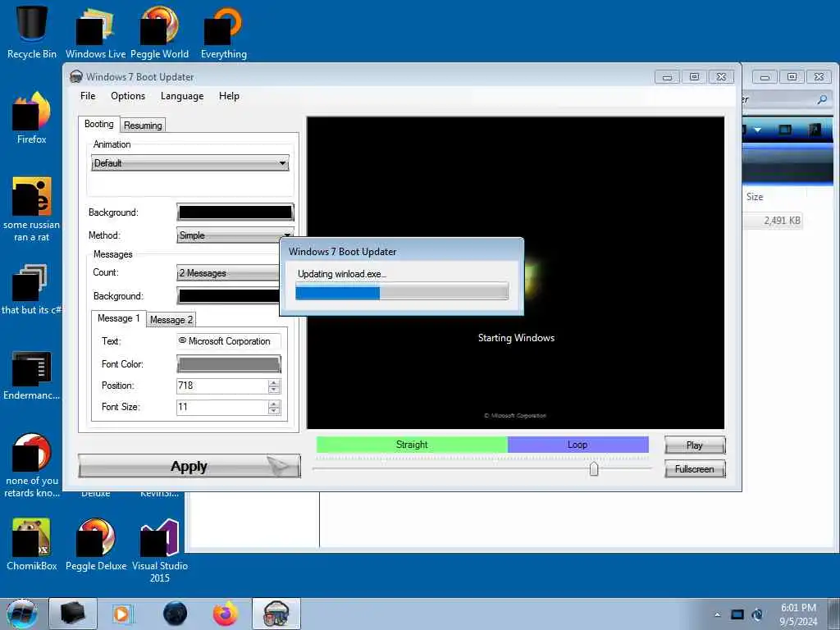
Task: Click the Size column header in background window
Action: [x=755, y=197]
